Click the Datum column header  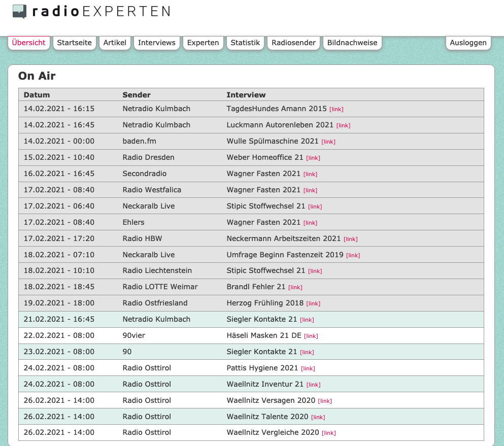click(x=37, y=95)
